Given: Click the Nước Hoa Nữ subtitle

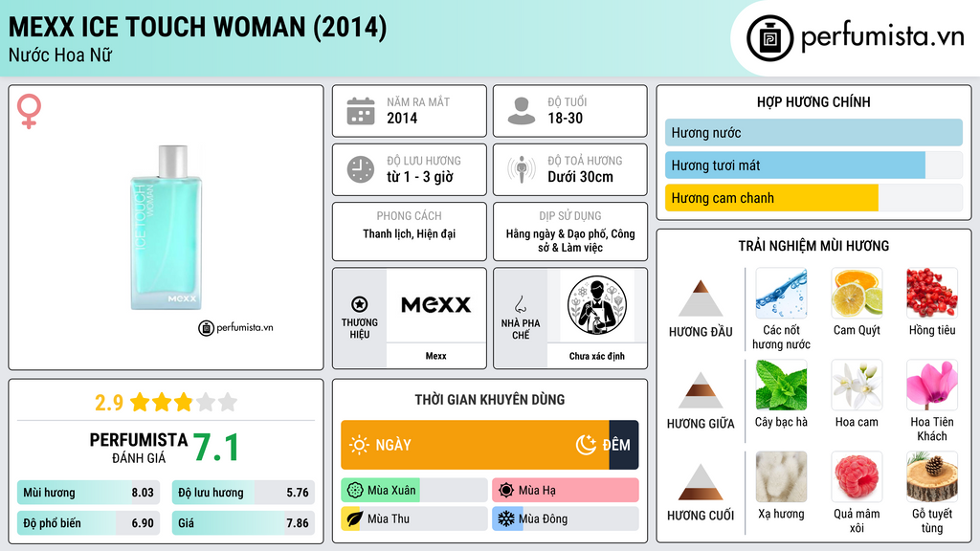Looking at the screenshot, I should pos(60,55).
